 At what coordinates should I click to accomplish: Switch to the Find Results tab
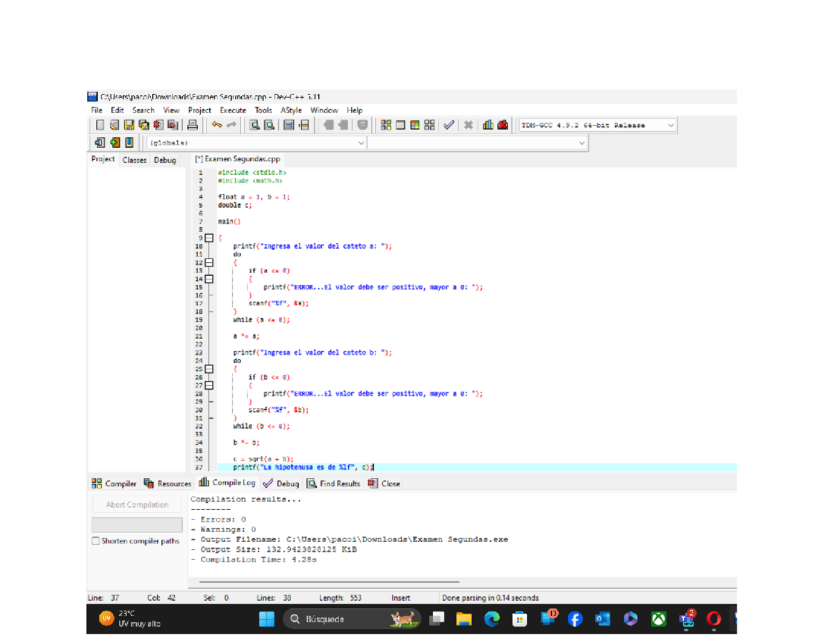pos(334,484)
